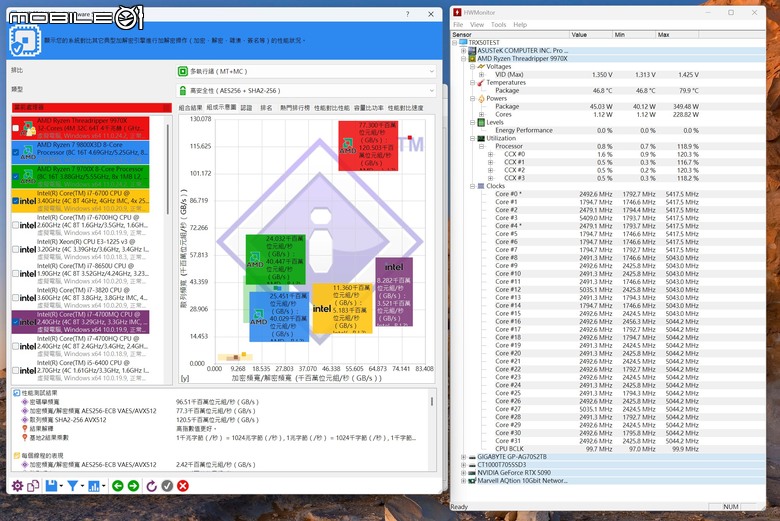The height and width of the screenshot is (521, 780).
Task: Click the blue save floppy icon
Action: pos(51,486)
